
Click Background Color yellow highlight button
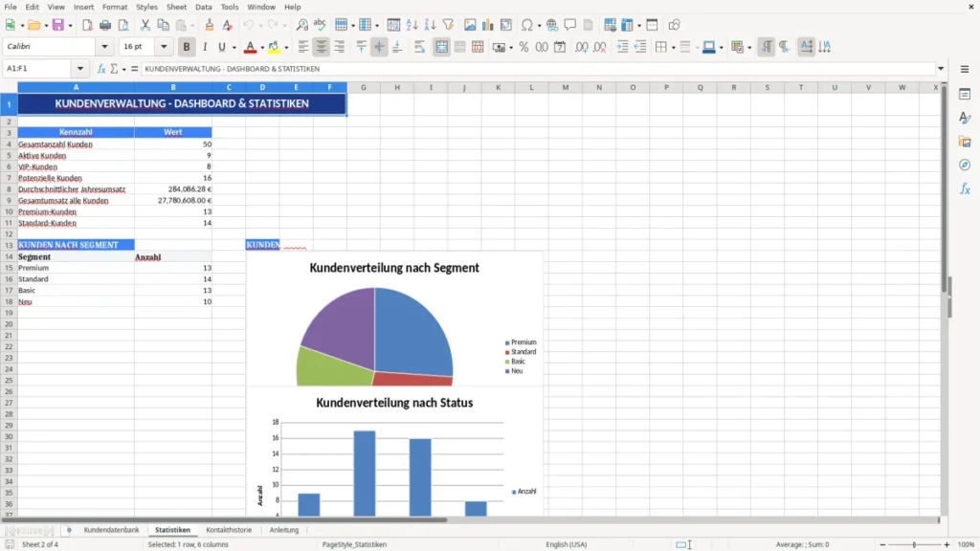[x=274, y=47]
